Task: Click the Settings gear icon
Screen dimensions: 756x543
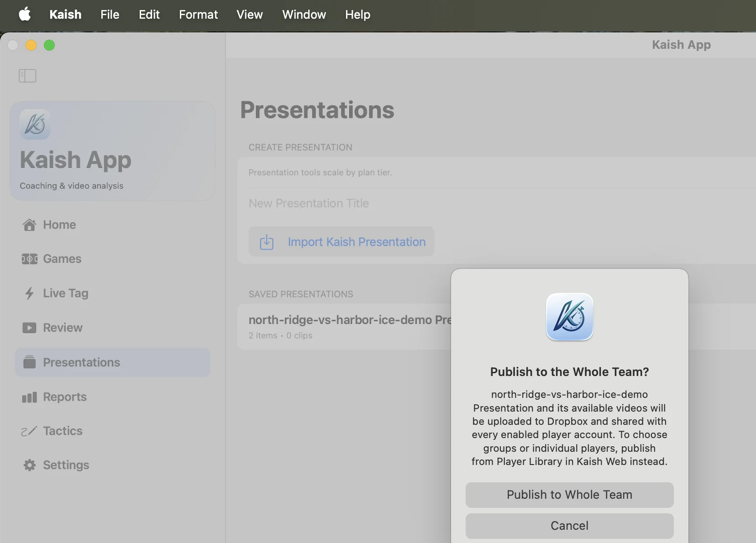Action: coord(30,465)
